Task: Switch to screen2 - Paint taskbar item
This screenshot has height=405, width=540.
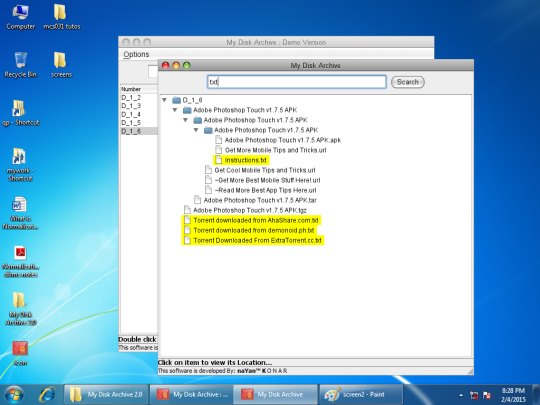Action: 361,395
